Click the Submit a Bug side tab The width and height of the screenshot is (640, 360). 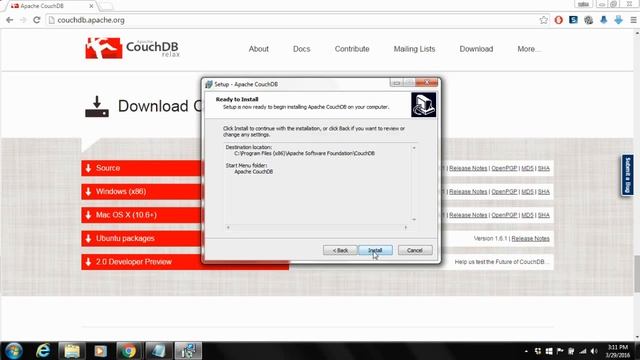[627, 175]
